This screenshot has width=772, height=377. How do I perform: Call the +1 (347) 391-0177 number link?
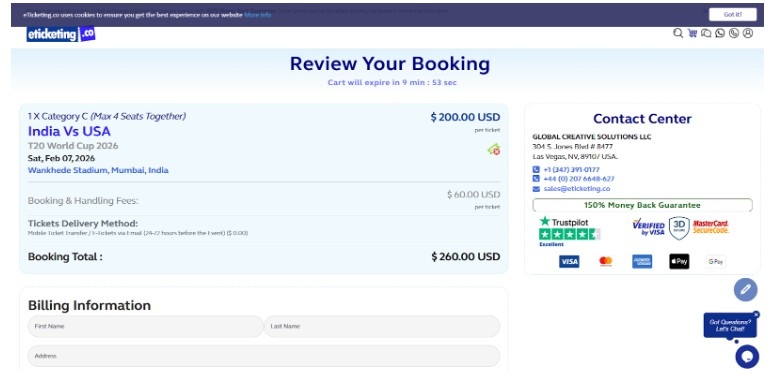(x=572, y=169)
